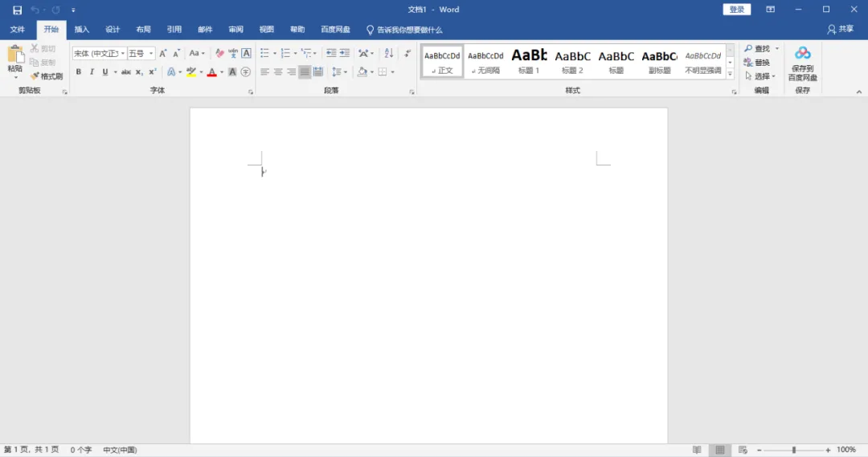Click the yellow Text Highlight Color button

[x=191, y=72]
